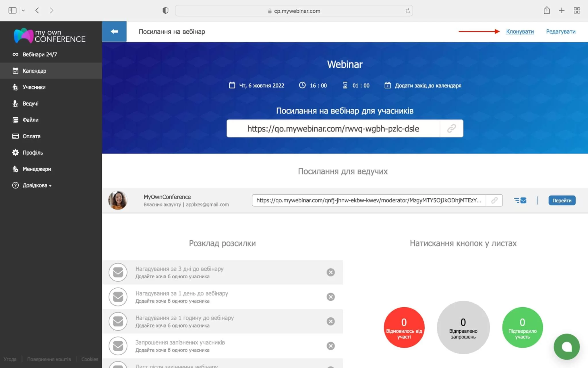The width and height of the screenshot is (588, 368).
Task: Open the Оплата section in the sidebar
Action: coord(31,136)
